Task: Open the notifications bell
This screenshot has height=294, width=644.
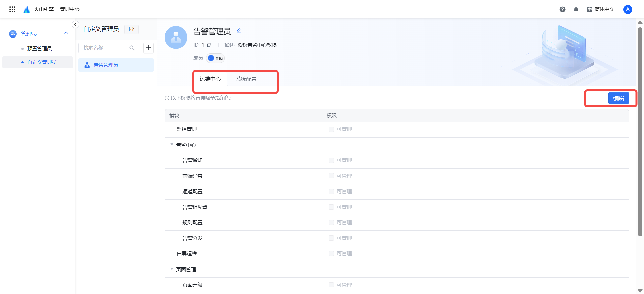Action: (576, 9)
